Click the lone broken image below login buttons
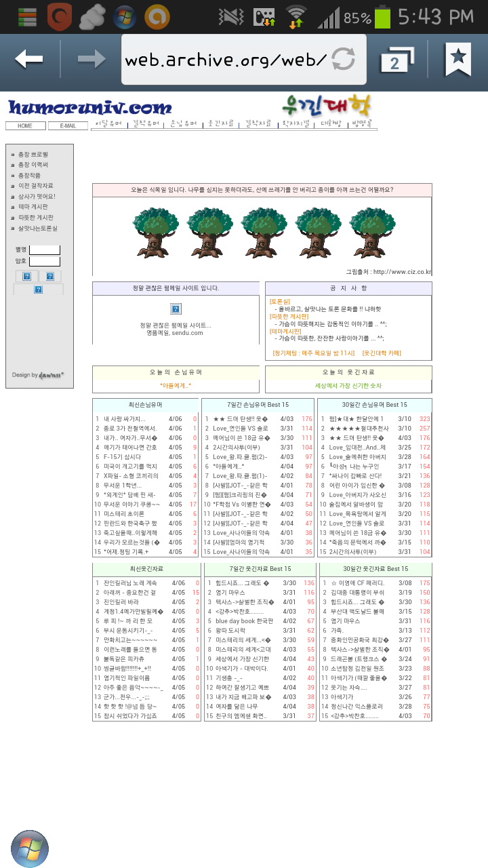 coord(38,290)
